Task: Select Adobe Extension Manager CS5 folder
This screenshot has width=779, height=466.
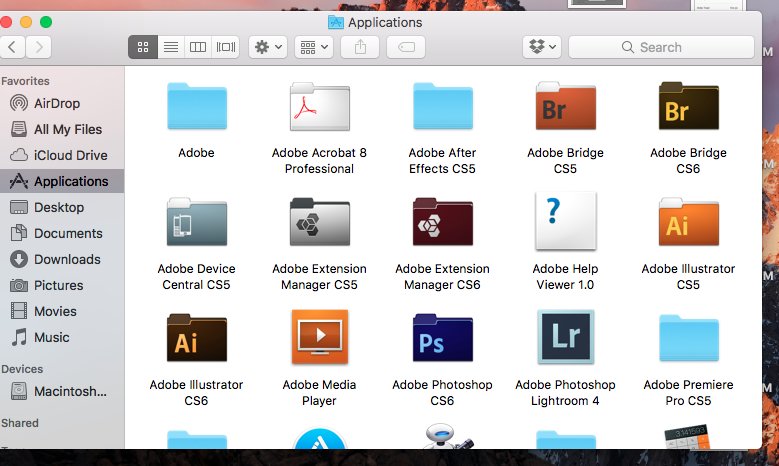Action: tap(319, 222)
